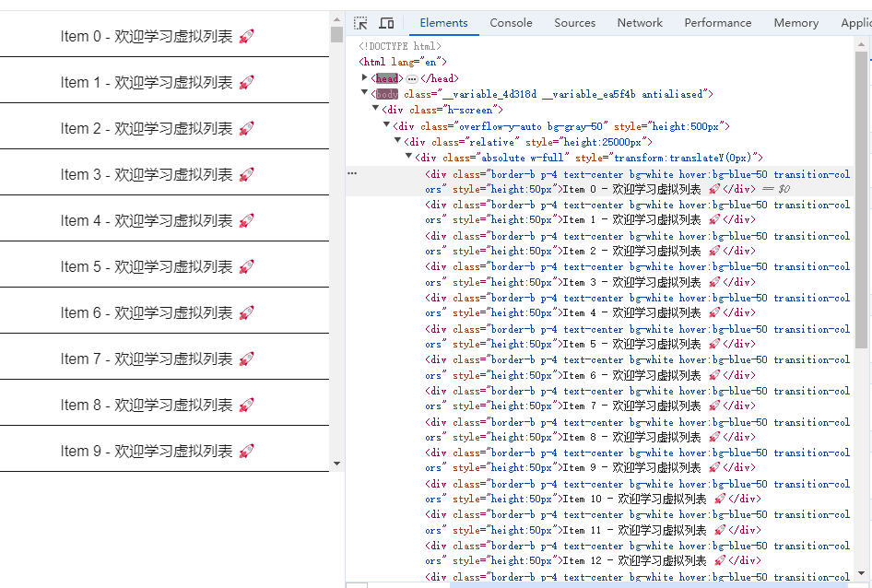This screenshot has height=588, width=872.
Task: Open the Sources tab
Action: coord(574,22)
